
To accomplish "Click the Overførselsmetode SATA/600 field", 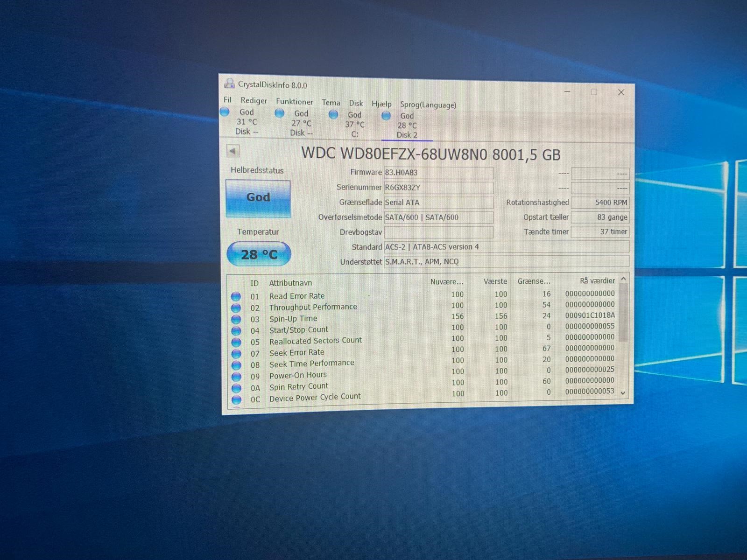I will tap(438, 217).
